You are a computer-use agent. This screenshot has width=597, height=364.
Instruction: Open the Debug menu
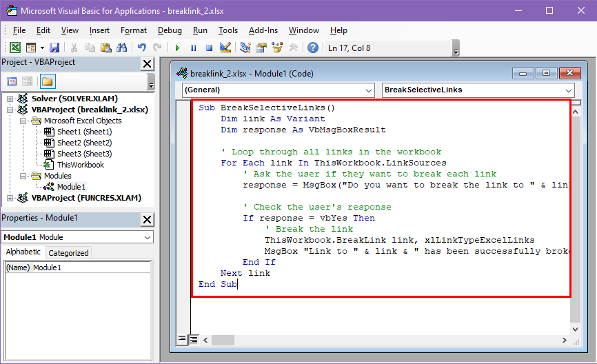coord(170,30)
